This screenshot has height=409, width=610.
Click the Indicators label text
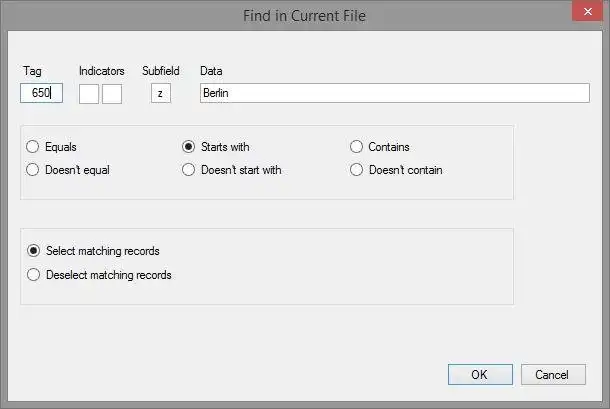coord(102,71)
